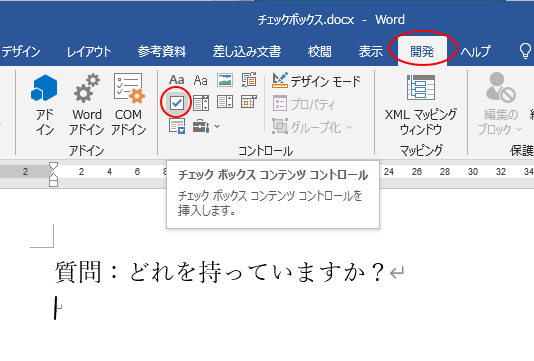Switch to the デザイン tab
This screenshot has width=534, height=361.
20,52
